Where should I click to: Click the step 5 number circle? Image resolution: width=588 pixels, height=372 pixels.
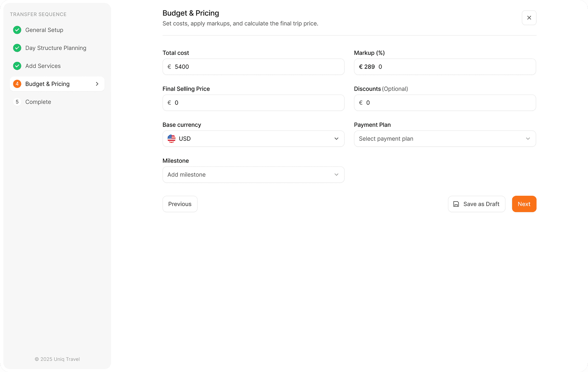click(17, 102)
